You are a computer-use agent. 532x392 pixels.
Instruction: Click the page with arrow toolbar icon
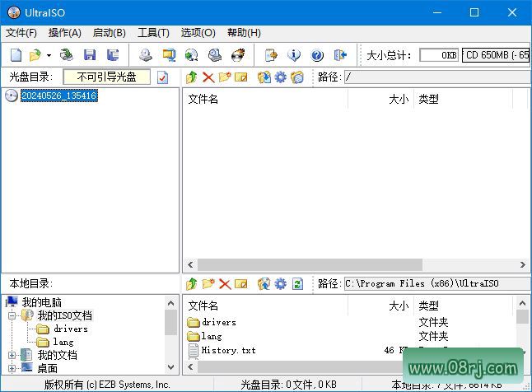coord(271,55)
